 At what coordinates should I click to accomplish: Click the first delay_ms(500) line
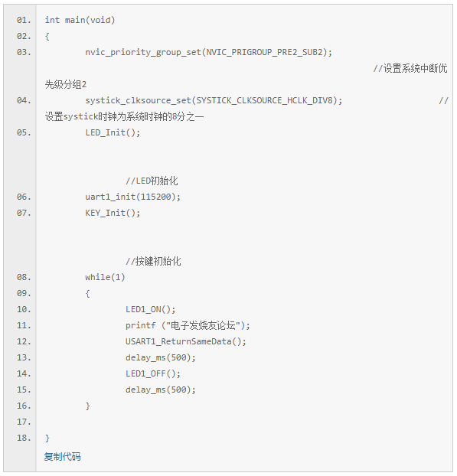[161, 358]
